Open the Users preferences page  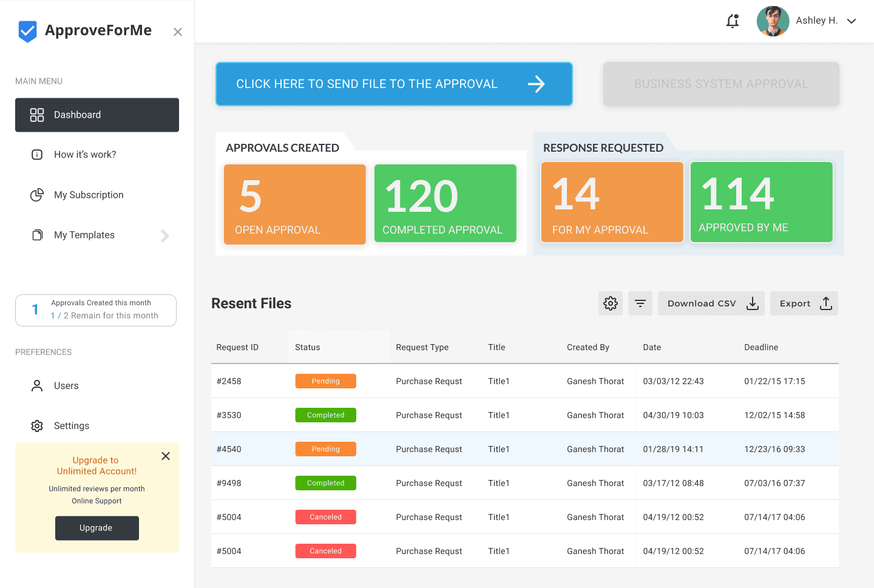(66, 386)
